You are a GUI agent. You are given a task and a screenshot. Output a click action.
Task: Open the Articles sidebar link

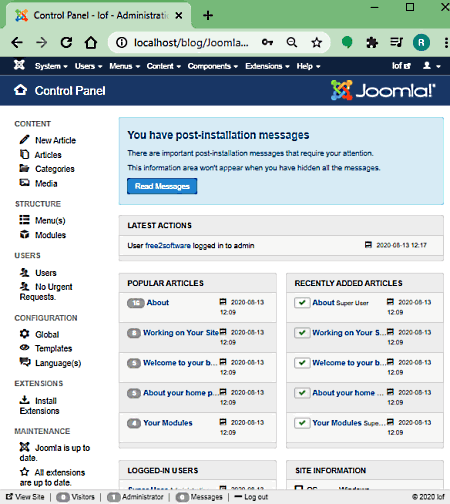(x=48, y=155)
